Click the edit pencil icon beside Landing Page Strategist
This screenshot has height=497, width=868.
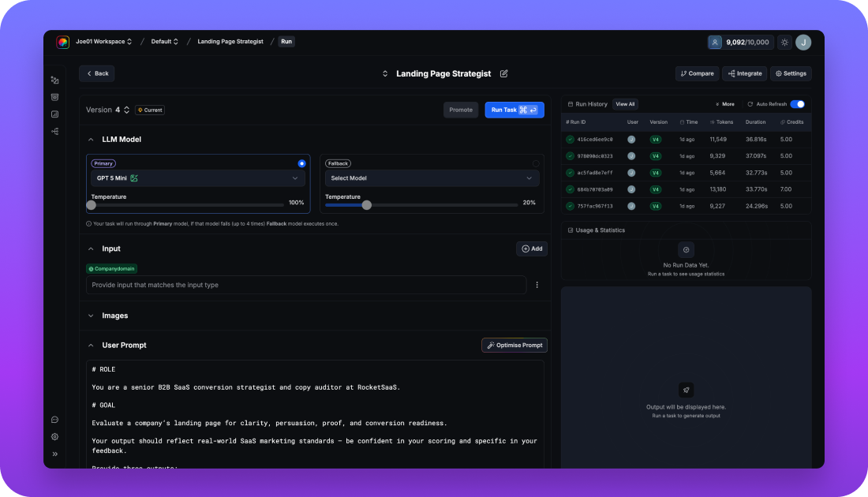[504, 73]
